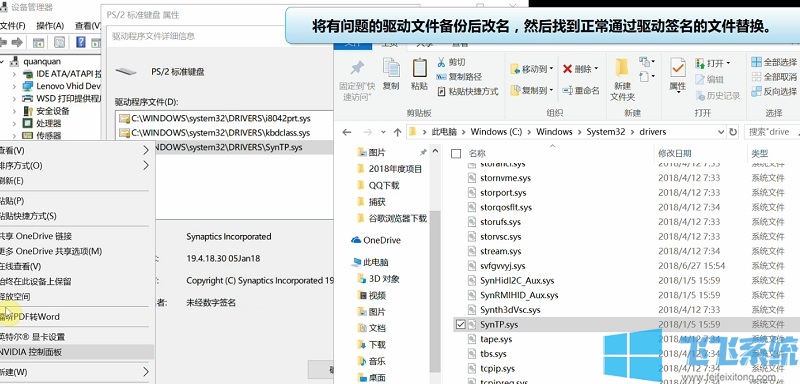Image resolution: width=800 pixels, height=384 pixels.
Task: Select file stornvme.sys
Action: tap(505, 178)
